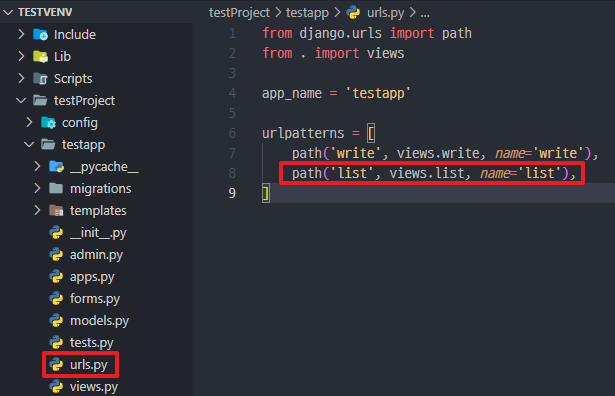Select the testapp folder label in explorer
This screenshot has height=396, width=615.
click(x=84, y=145)
